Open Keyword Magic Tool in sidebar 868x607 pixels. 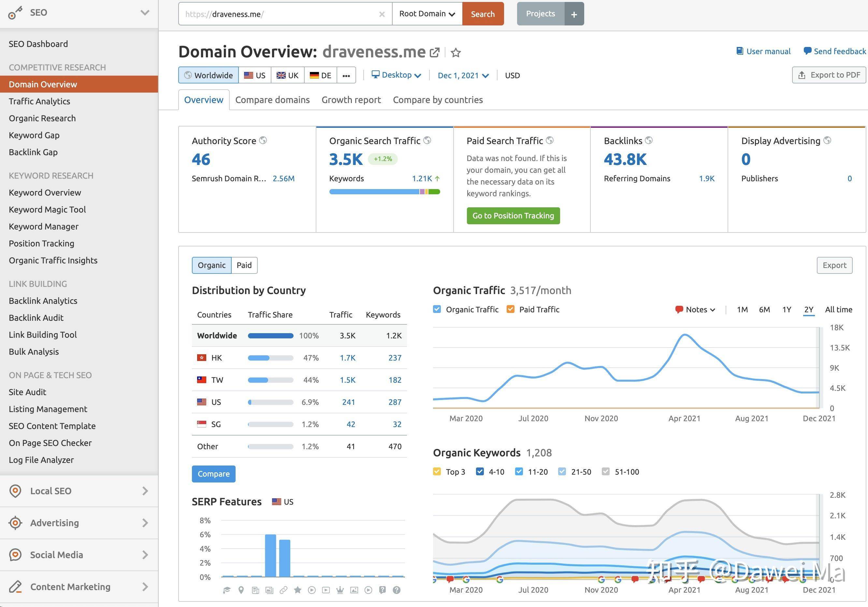pos(47,210)
